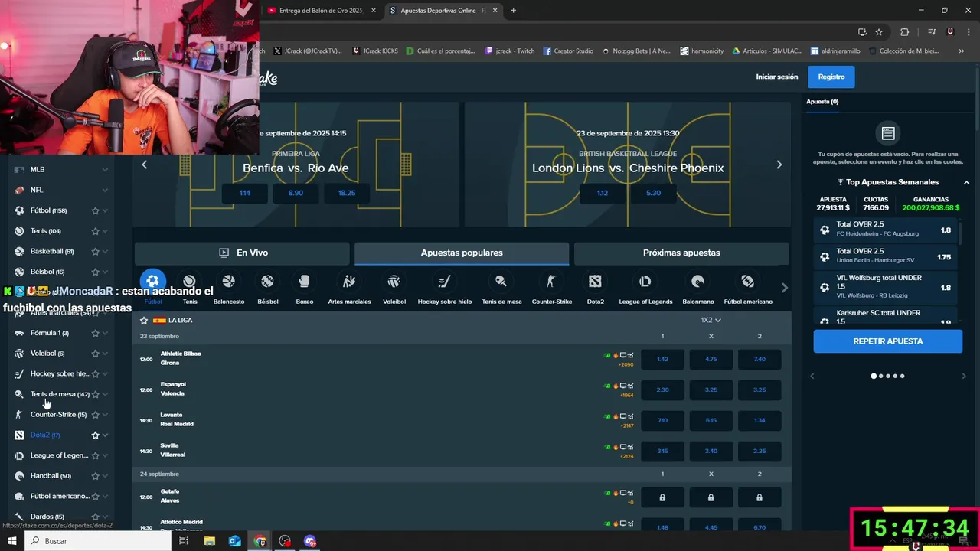Screen dimensions: 980x551
Task: Show next featured match banner
Action: click(779, 165)
